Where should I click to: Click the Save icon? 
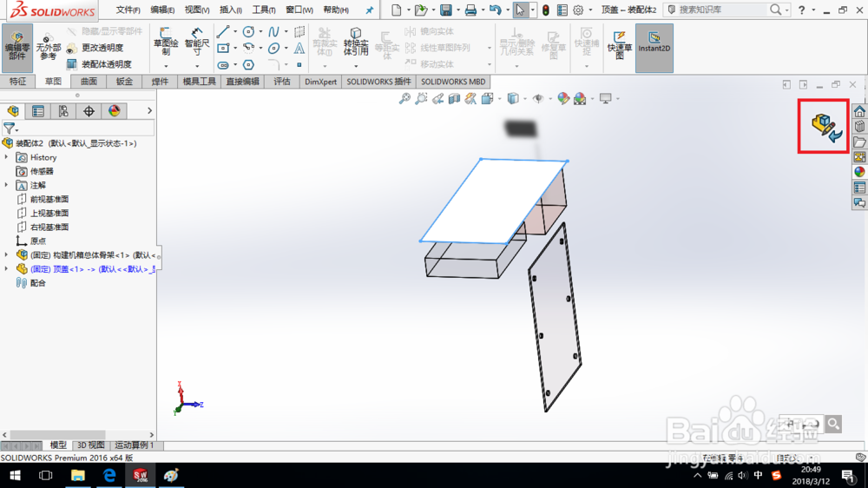pos(445,10)
